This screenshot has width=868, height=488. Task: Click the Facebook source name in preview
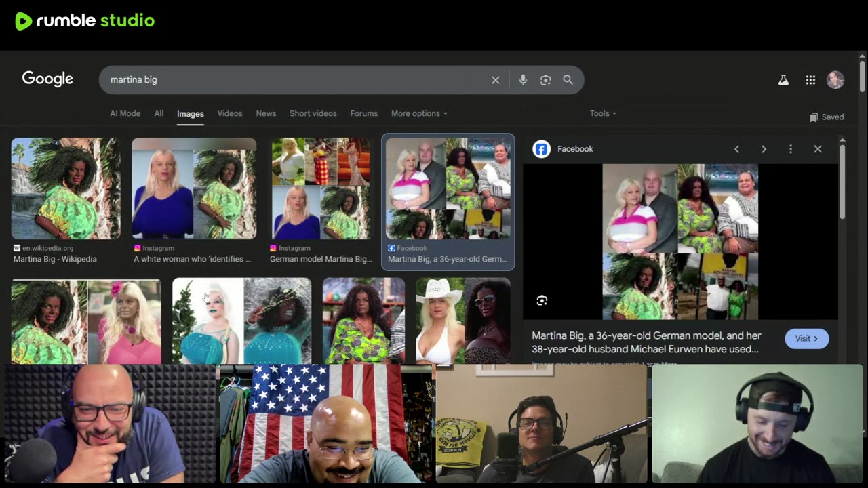coord(575,149)
